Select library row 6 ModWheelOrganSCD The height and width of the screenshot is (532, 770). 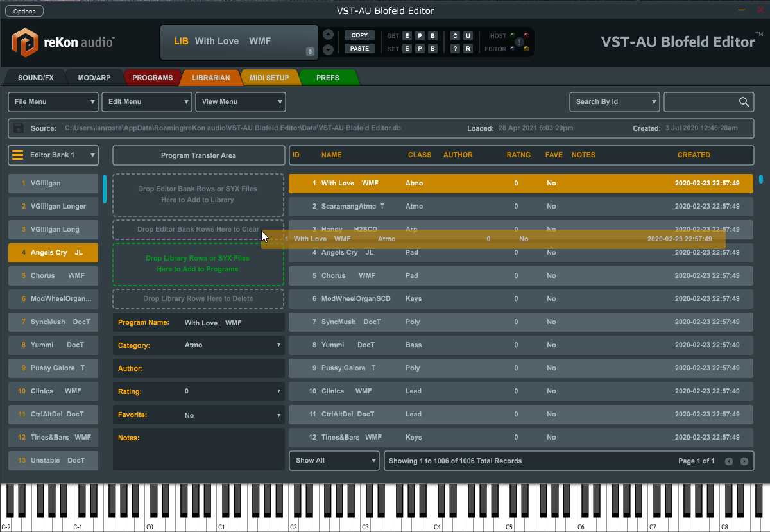tap(521, 299)
